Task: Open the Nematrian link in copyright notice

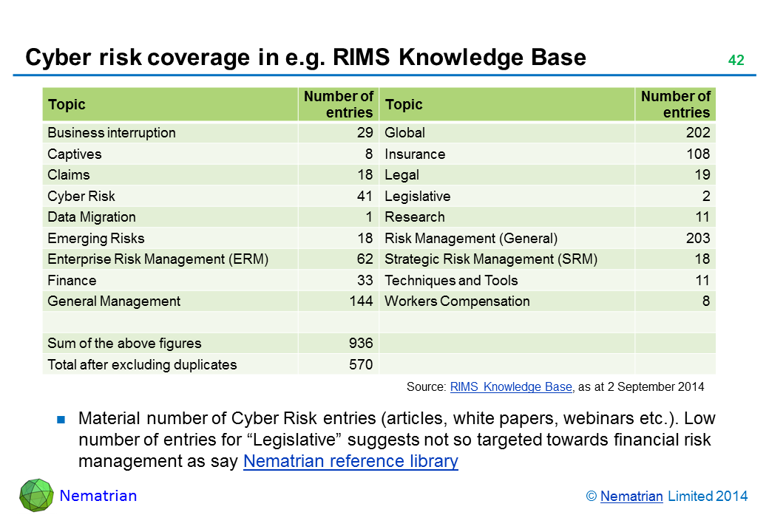Action: click(x=631, y=497)
